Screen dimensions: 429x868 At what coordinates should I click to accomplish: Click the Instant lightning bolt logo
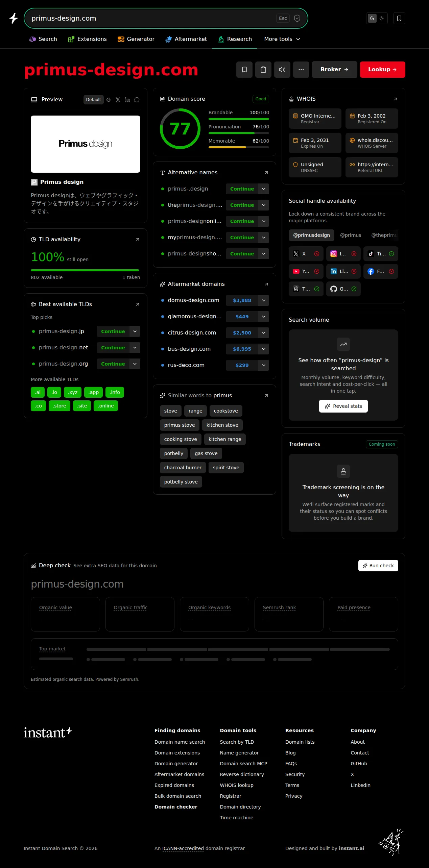point(14,18)
